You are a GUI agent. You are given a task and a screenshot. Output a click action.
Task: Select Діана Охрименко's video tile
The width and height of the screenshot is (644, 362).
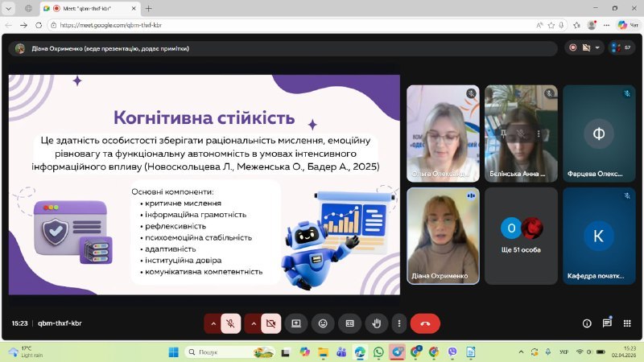point(442,236)
